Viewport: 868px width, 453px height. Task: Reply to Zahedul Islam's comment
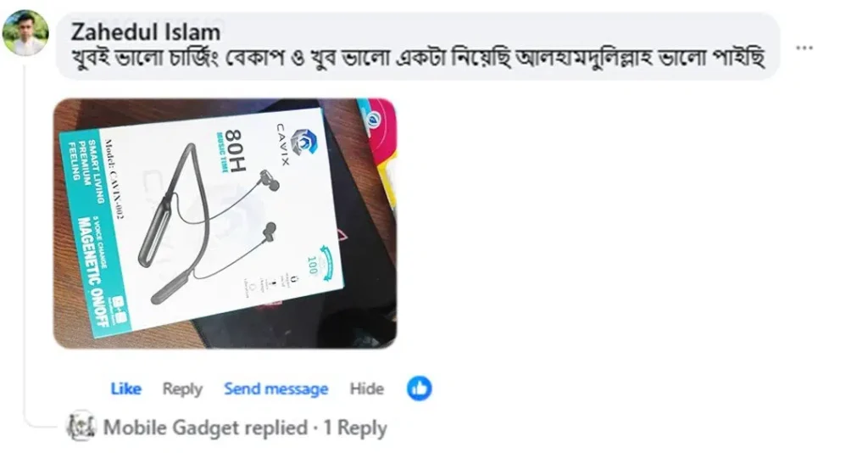click(x=182, y=389)
